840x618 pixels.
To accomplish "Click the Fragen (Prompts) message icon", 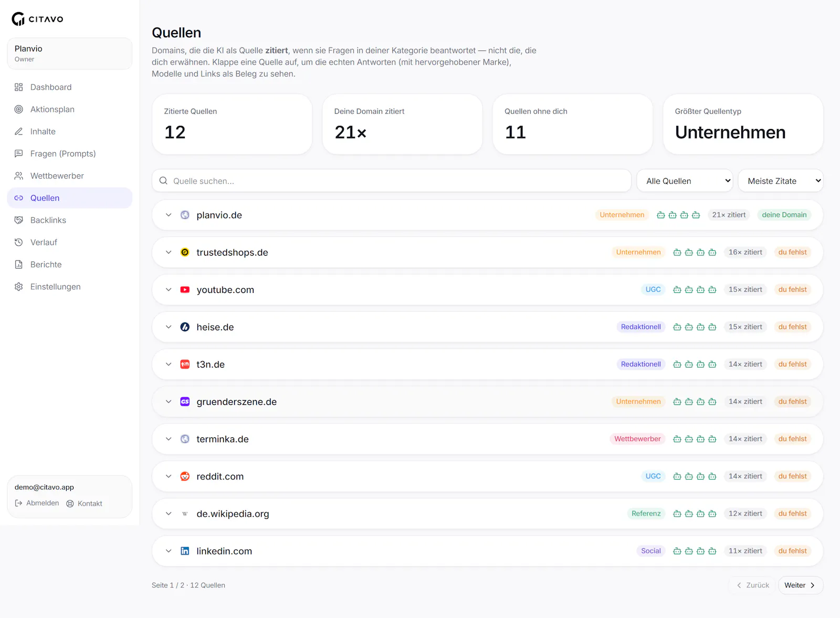I will click(19, 154).
